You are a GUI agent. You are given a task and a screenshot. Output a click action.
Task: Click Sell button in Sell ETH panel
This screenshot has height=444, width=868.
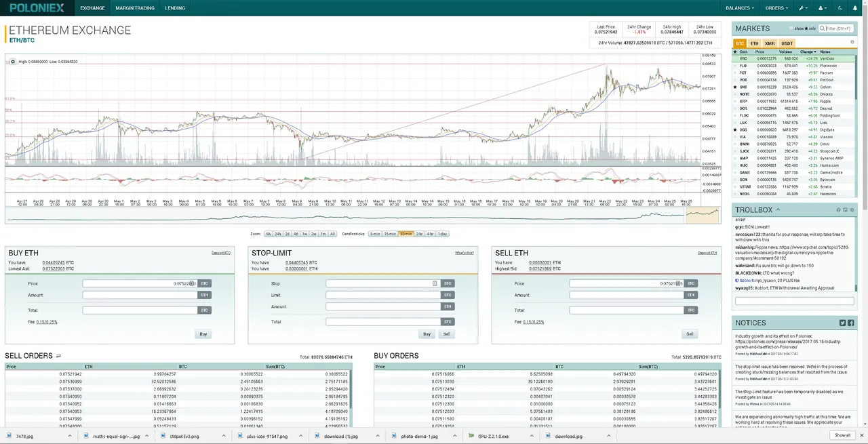point(690,334)
